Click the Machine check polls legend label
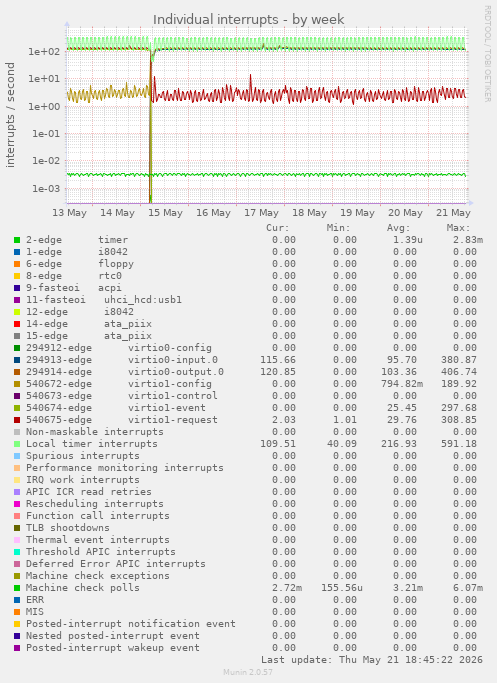497x683 pixels. click(83, 588)
